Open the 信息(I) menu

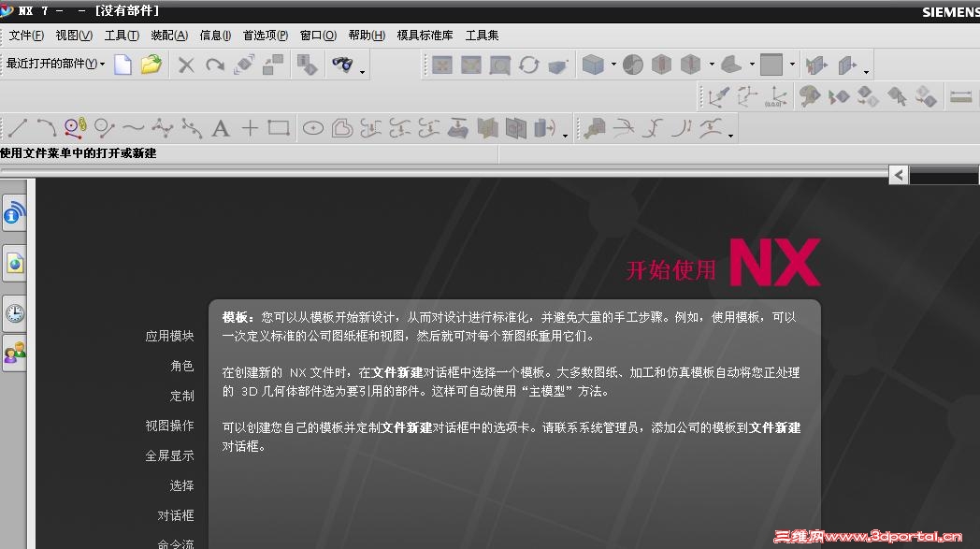click(215, 36)
